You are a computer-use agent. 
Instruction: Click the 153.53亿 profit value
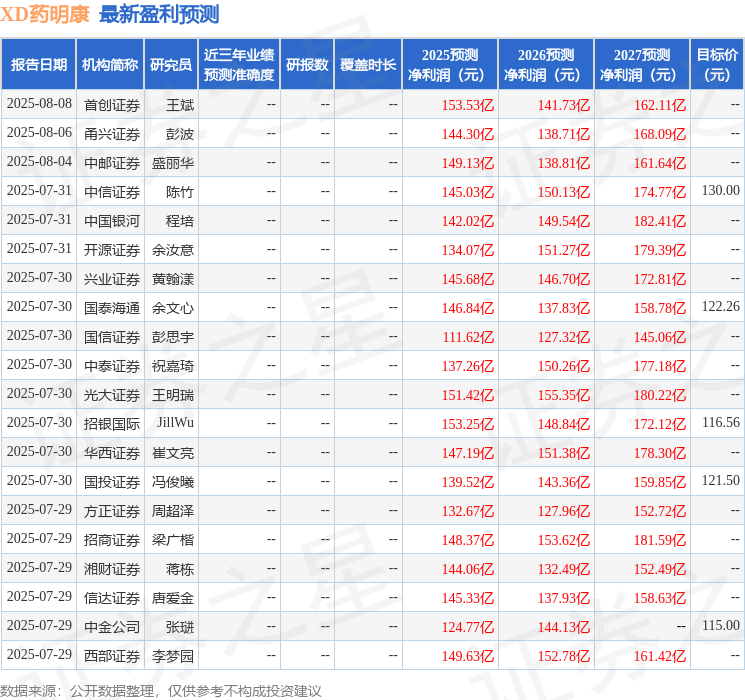click(468, 105)
